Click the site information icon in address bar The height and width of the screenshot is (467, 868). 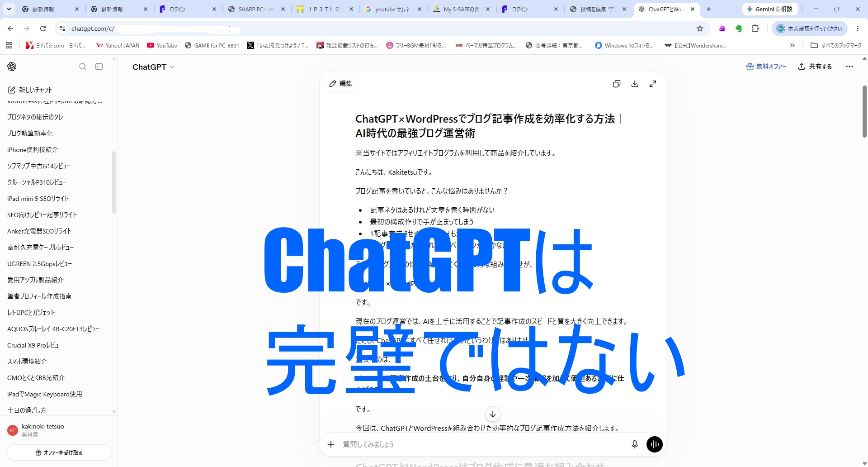62,29
